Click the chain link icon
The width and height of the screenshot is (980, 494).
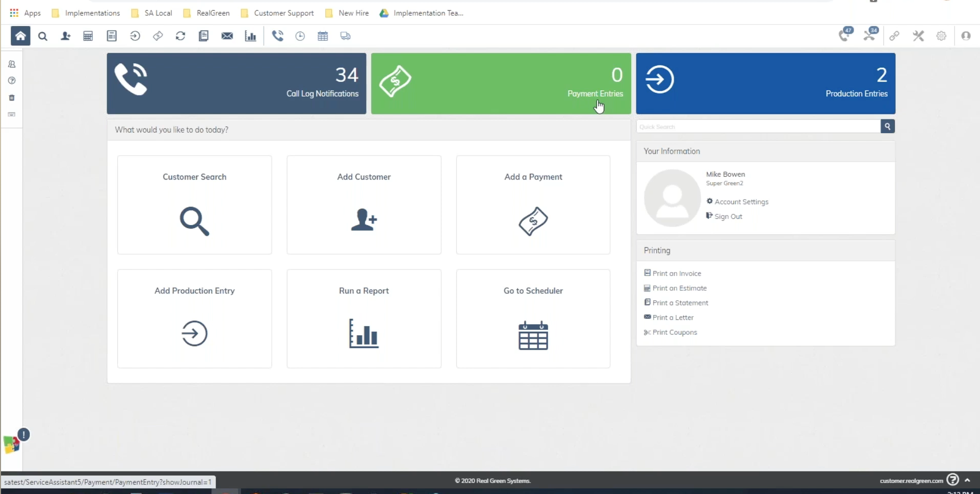click(x=894, y=36)
